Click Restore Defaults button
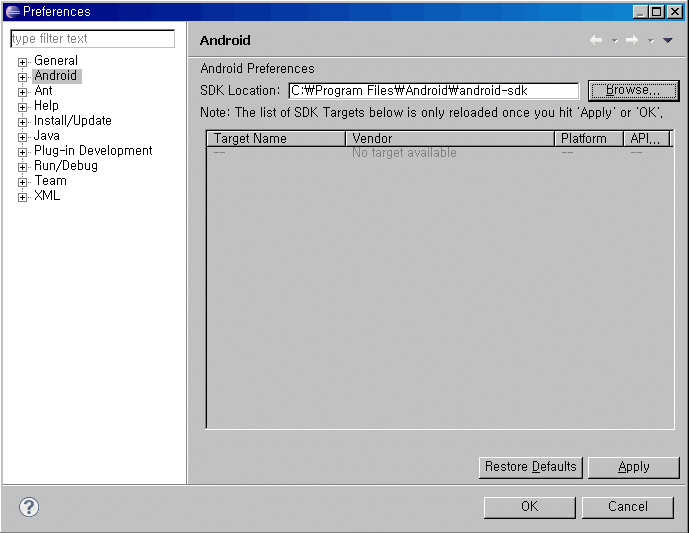This screenshot has height=533, width=689. point(530,467)
